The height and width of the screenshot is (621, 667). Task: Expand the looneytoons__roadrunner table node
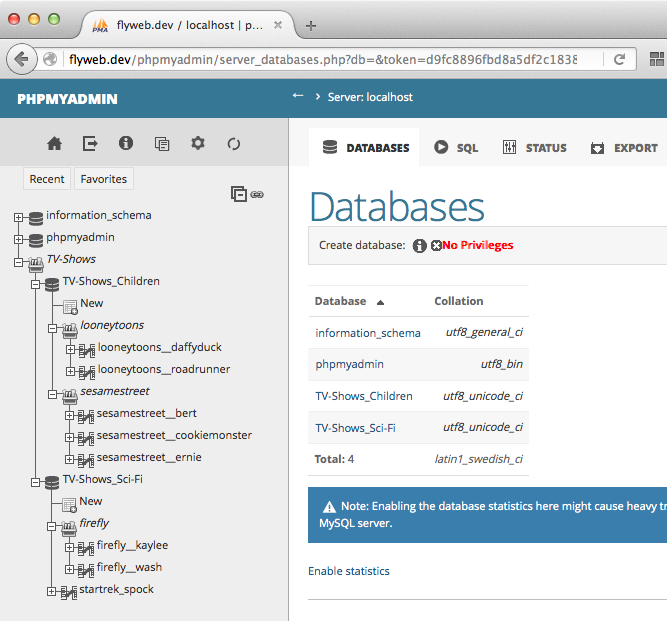[70, 371]
